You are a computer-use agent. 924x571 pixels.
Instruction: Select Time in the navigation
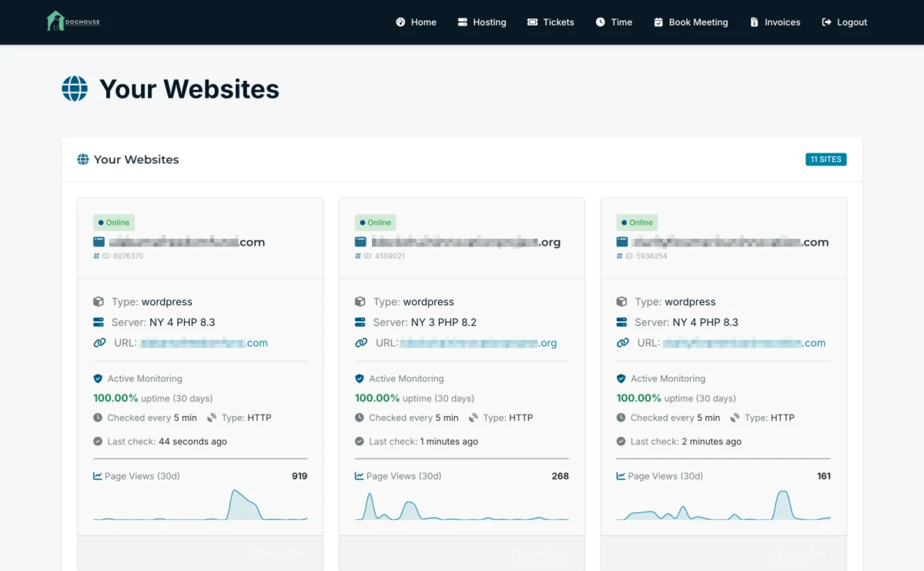(614, 22)
